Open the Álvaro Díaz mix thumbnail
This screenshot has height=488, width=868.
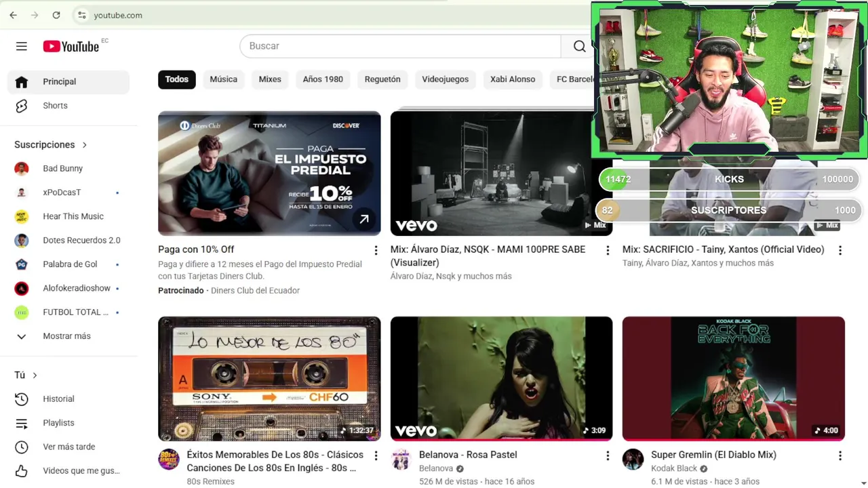click(x=501, y=174)
